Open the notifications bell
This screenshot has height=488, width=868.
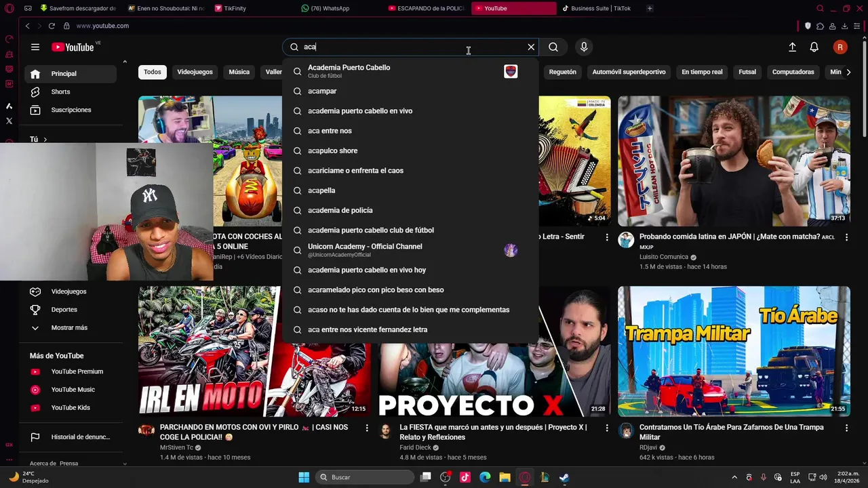814,47
